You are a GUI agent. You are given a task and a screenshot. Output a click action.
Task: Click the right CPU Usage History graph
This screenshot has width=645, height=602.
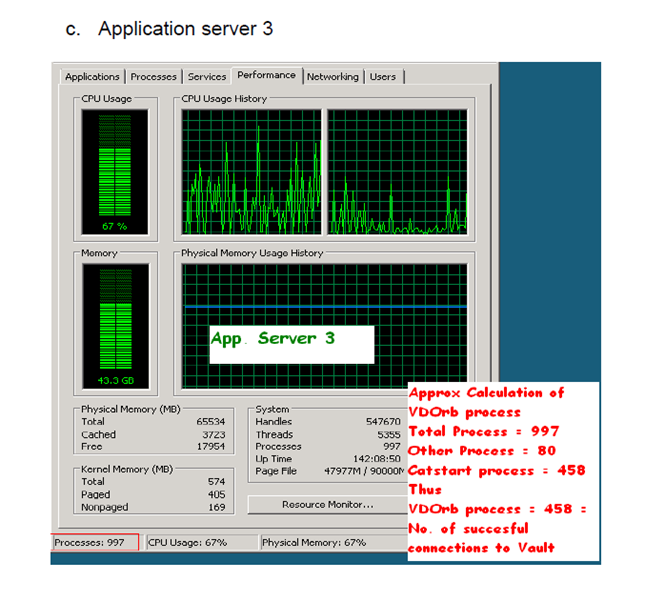[x=397, y=171]
